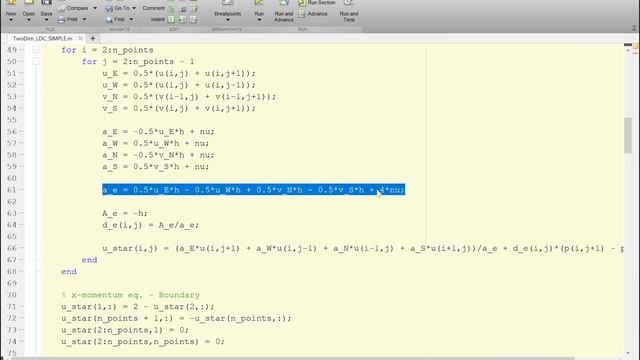Click on line 'a_E = -0.5*u_E*h + nu;'

[158, 131]
